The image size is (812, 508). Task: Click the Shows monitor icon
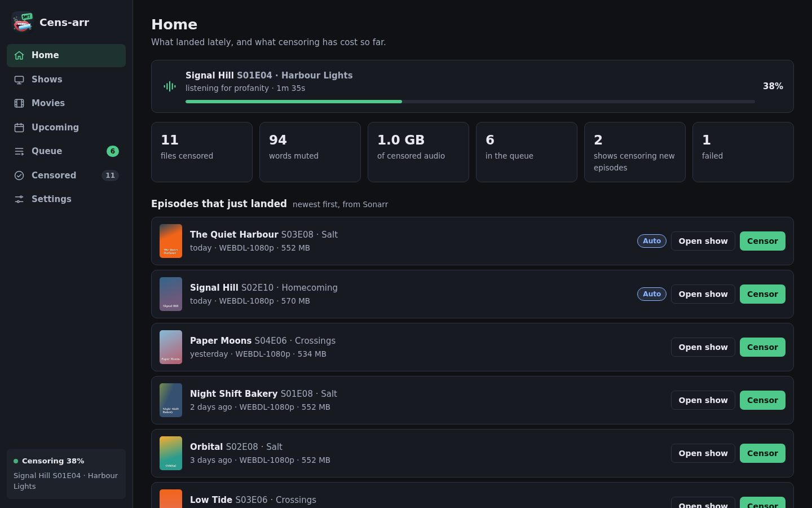pyautogui.click(x=19, y=80)
